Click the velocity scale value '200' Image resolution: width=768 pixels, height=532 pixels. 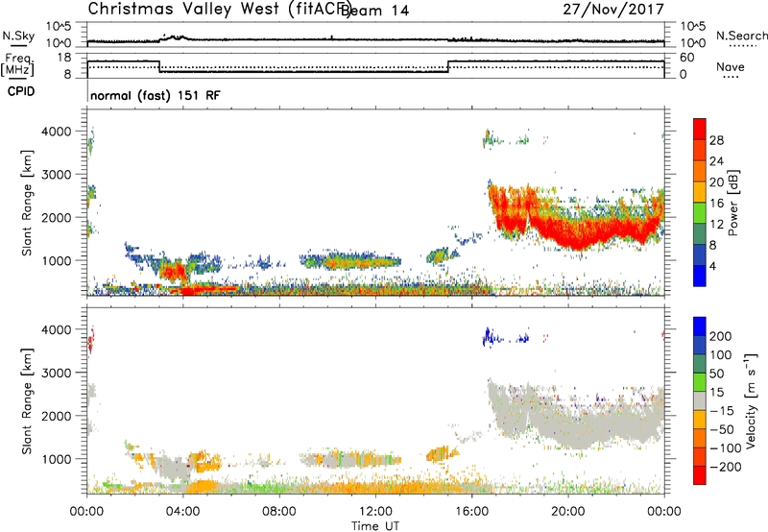coord(721,336)
